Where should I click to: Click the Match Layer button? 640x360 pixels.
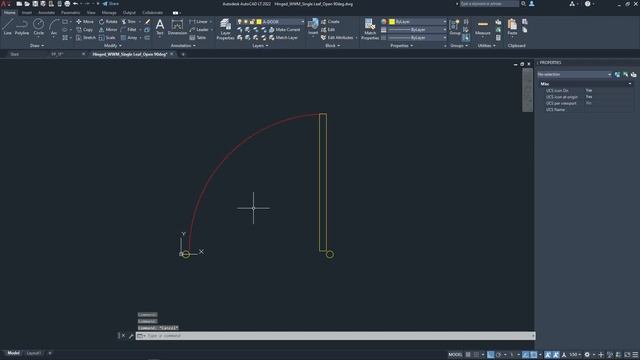click(x=283, y=38)
